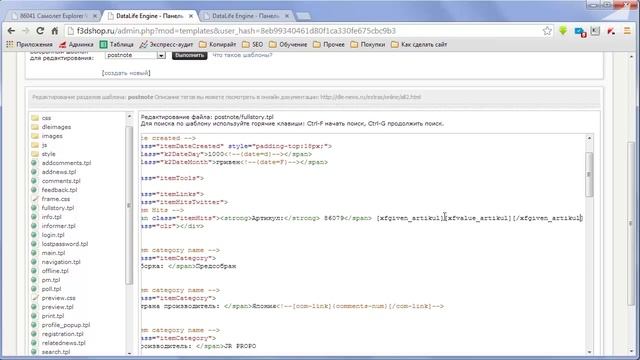The image size is (640, 360).
Task: Open preview.css file
Action: [58, 298]
